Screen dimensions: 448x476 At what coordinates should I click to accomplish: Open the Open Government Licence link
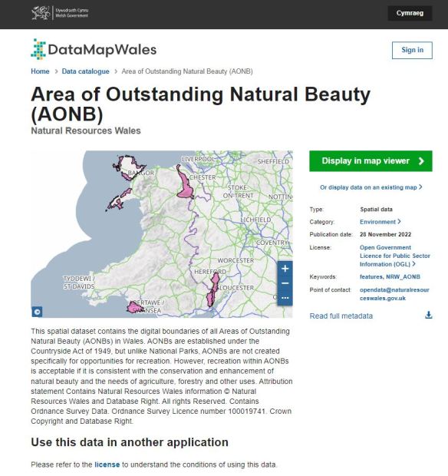[x=394, y=256]
